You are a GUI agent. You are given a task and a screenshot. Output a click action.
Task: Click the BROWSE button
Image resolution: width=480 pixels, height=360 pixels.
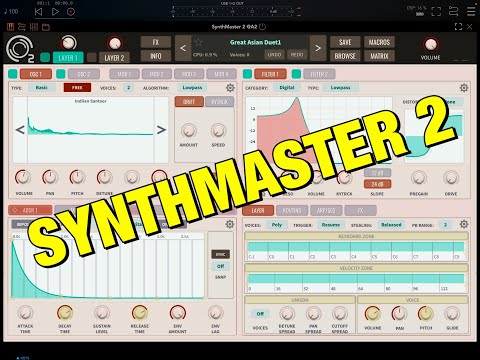[x=345, y=56]
